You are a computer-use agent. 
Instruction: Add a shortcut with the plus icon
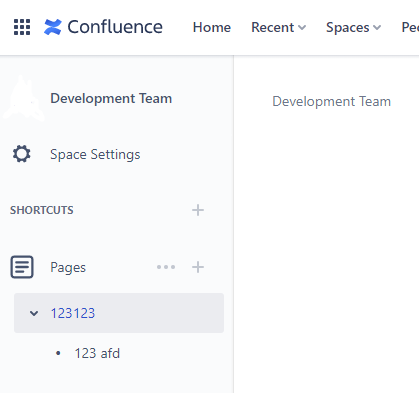coord(198,210)
